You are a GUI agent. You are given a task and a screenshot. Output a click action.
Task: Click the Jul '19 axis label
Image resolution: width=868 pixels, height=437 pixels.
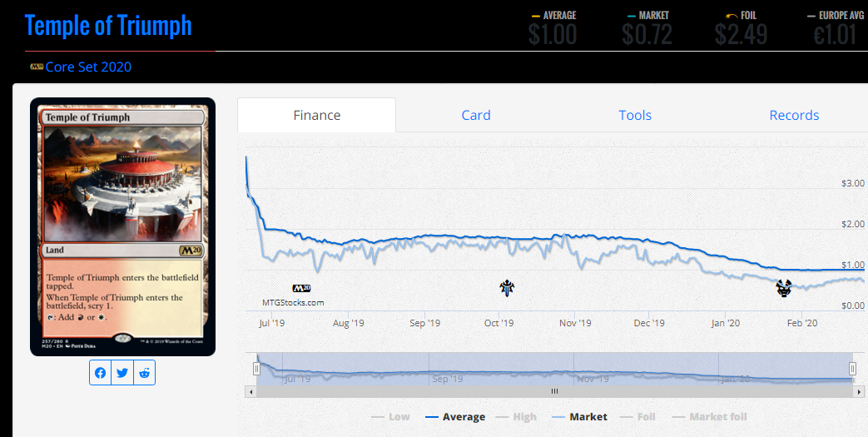(271, 323)
